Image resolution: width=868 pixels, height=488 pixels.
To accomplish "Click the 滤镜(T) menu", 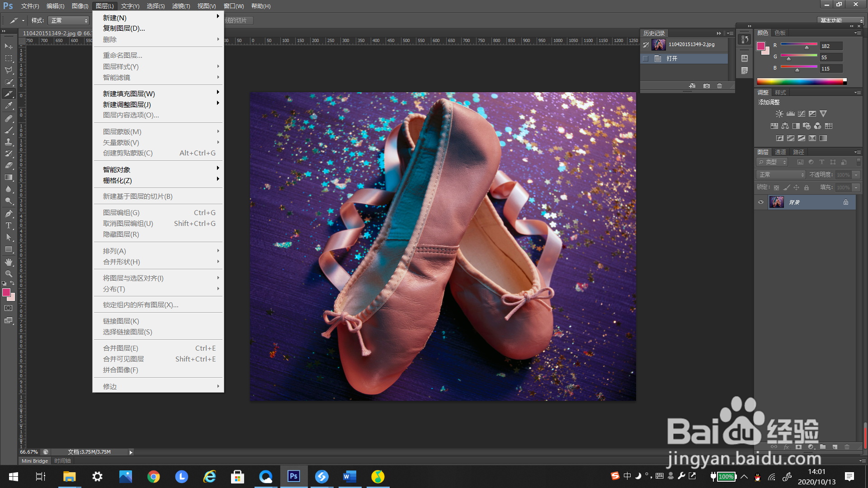I will [181, 6].
